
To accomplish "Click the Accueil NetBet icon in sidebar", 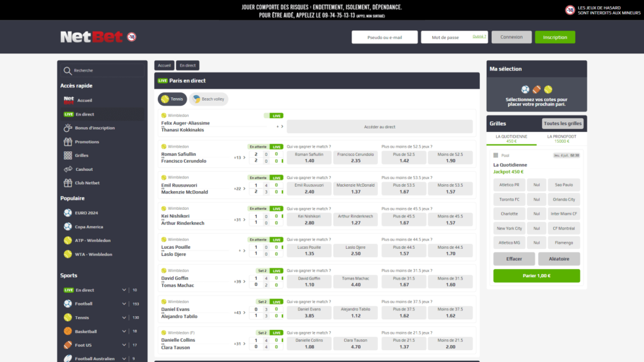I will 69,100.
